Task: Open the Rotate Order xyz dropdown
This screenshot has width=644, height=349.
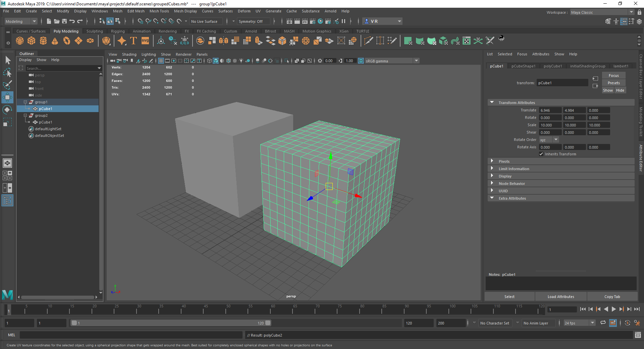Action: (555, 139)
